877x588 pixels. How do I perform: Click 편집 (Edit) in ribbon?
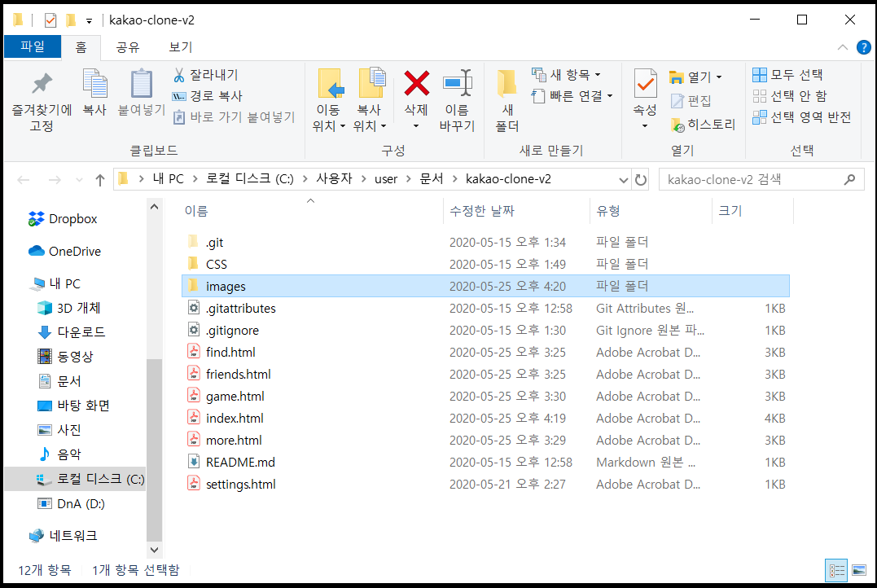tap(691, 101)
